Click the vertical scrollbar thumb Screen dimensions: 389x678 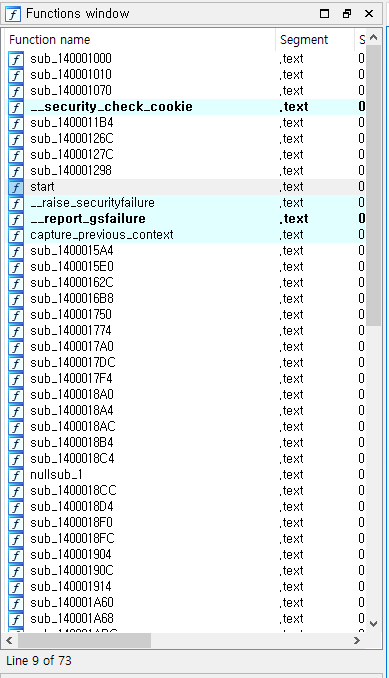tap(373, 185)
